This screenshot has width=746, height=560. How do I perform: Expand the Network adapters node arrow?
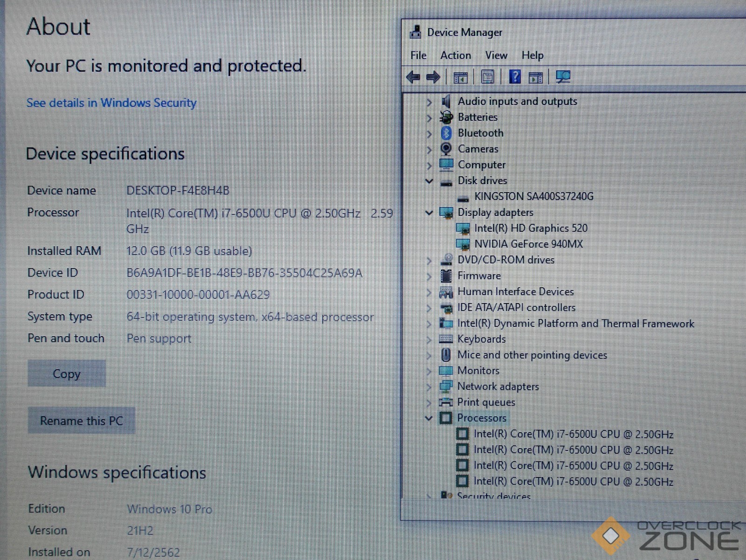coord(429,387)
